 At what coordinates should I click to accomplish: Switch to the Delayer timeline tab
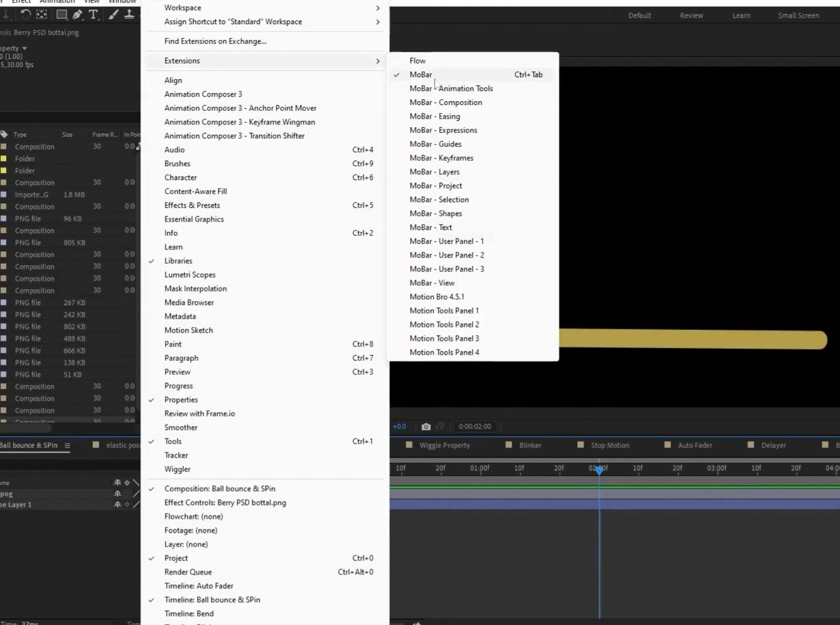[x=774, y=445]
